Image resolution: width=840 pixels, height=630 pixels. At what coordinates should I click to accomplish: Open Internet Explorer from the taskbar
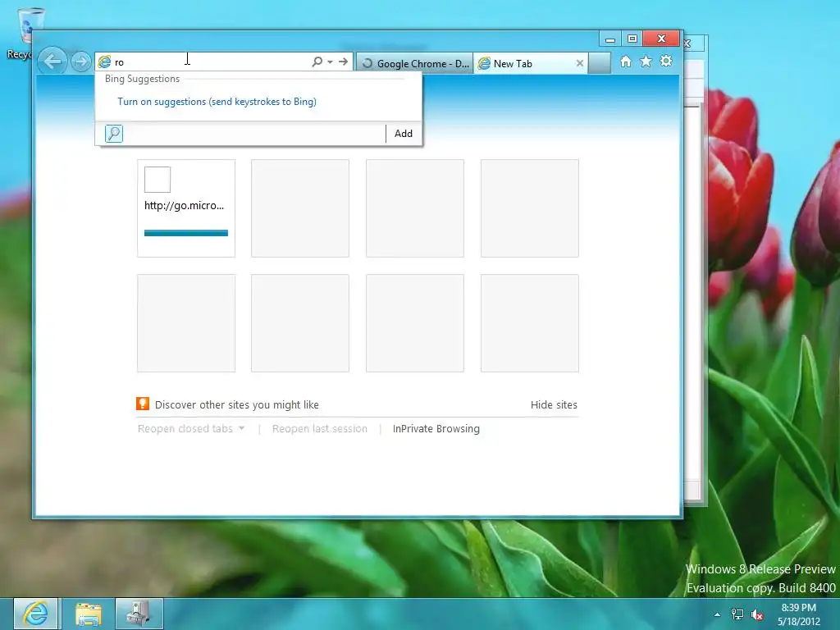coord(35,614)
